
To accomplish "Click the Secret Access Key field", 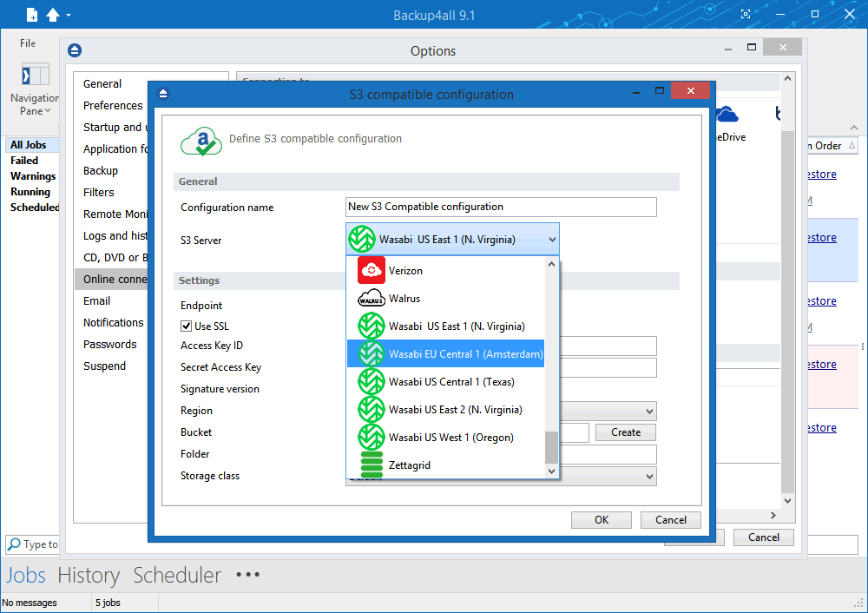I will [608, 367].
